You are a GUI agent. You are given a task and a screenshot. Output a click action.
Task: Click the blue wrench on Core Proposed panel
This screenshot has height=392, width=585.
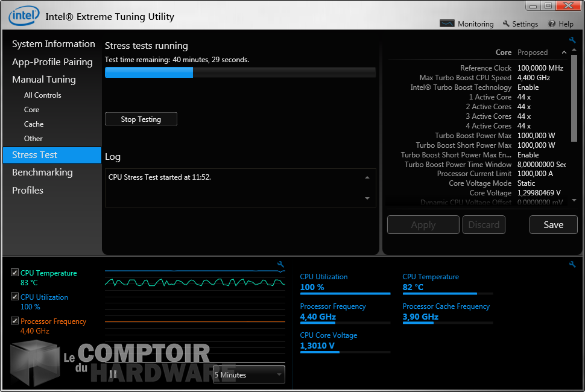coord(572,39)
